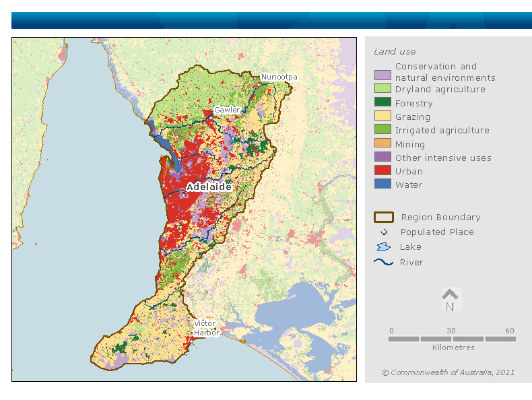Click the 'Urban' legend text

tap(409, 171)
